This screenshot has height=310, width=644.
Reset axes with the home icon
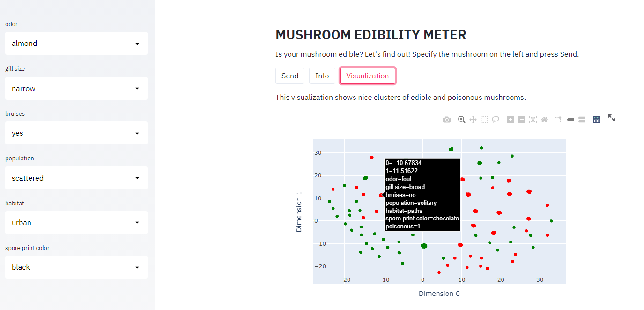pyautogui.click(x=544, y=120)
